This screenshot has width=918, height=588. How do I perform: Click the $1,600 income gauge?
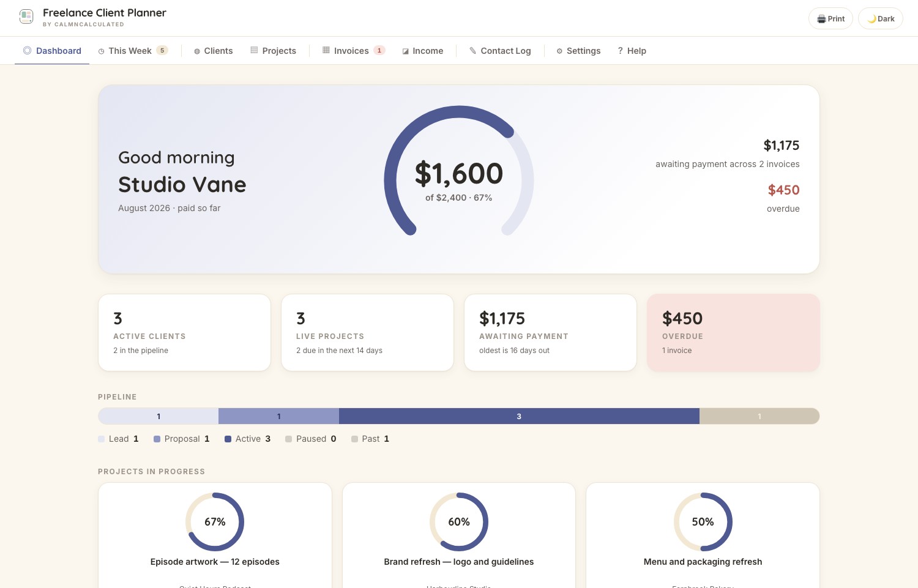(x=459, y=171)
